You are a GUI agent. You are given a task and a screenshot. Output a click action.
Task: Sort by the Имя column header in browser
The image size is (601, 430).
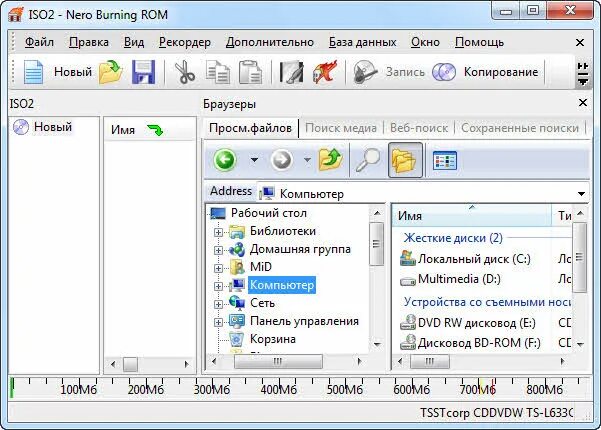click(x=472, y=216)
